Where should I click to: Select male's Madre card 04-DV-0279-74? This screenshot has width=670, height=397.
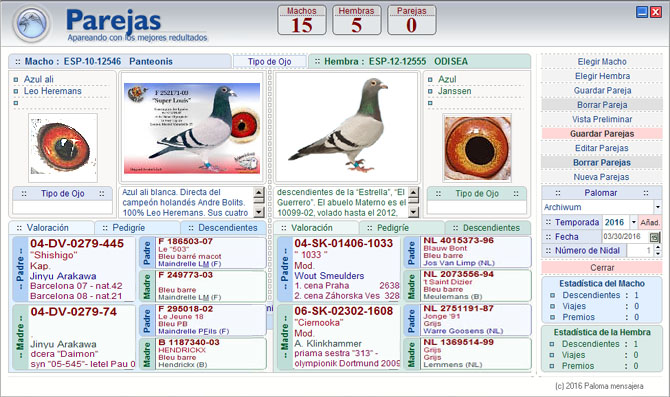coord(73,337)
